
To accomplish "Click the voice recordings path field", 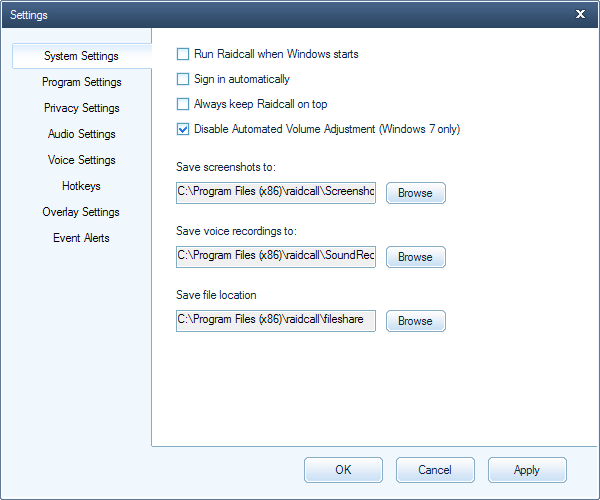I will coord(276,257).
